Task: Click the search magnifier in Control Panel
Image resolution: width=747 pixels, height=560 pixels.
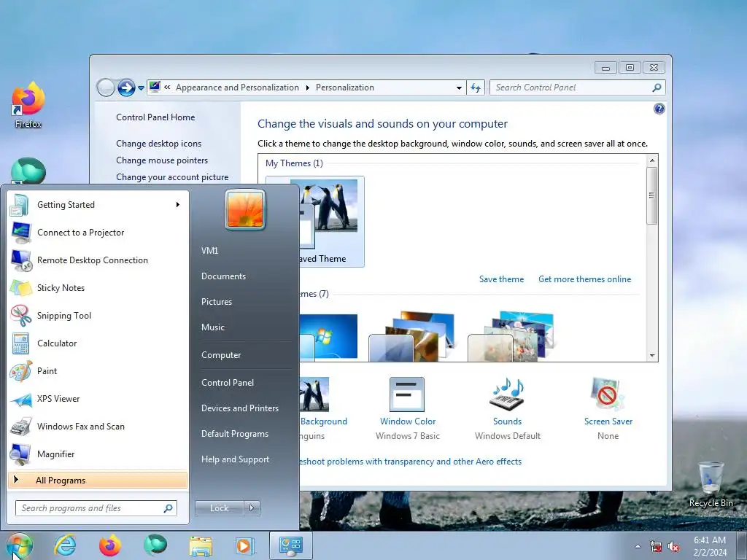Action: [x=657, y=87]
